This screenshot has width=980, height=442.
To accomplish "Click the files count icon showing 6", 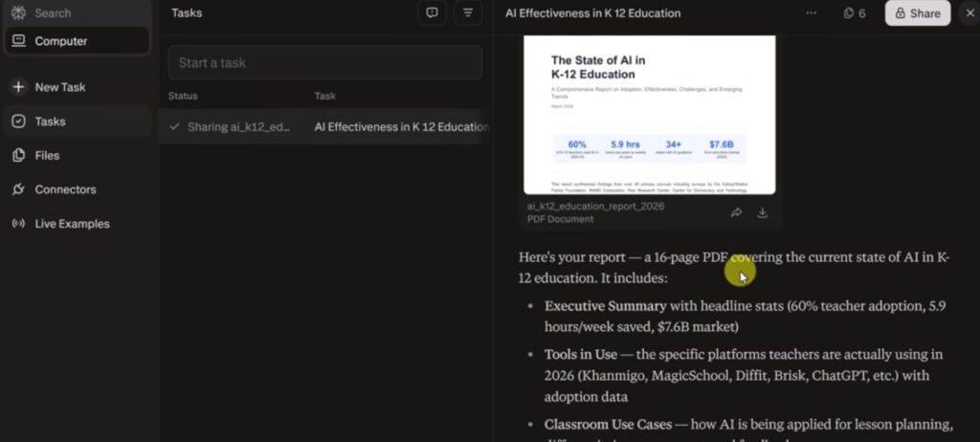I will click(854, 13).
